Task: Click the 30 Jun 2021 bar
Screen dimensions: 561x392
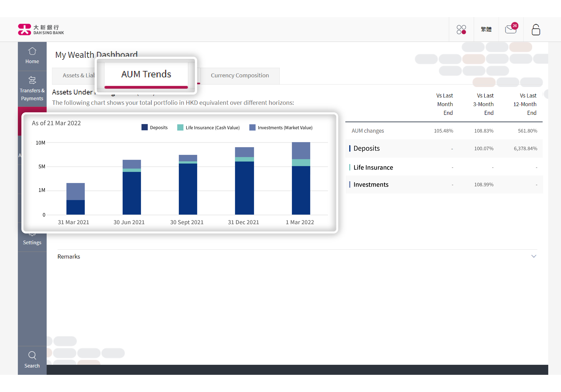Action: point(132,187)
